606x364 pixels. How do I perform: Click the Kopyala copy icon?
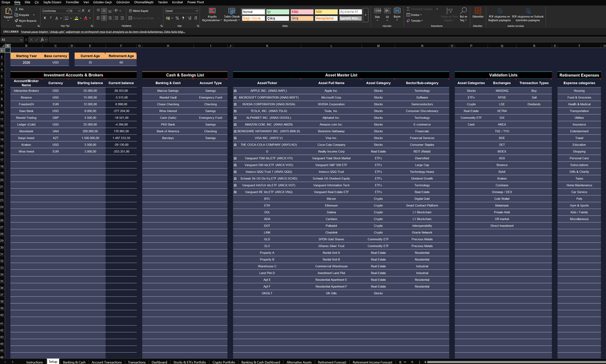[x=16, y=15]
